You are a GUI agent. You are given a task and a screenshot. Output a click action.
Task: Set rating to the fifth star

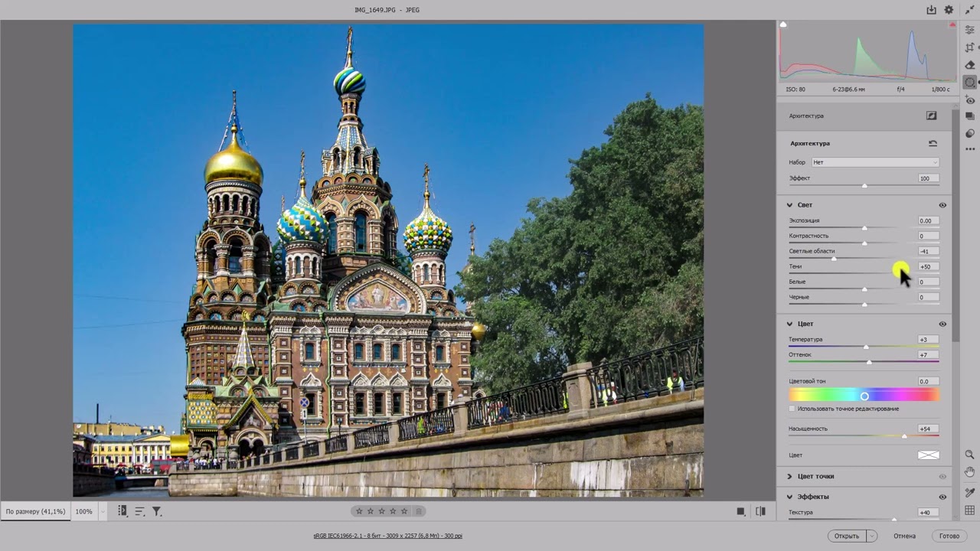404,511
